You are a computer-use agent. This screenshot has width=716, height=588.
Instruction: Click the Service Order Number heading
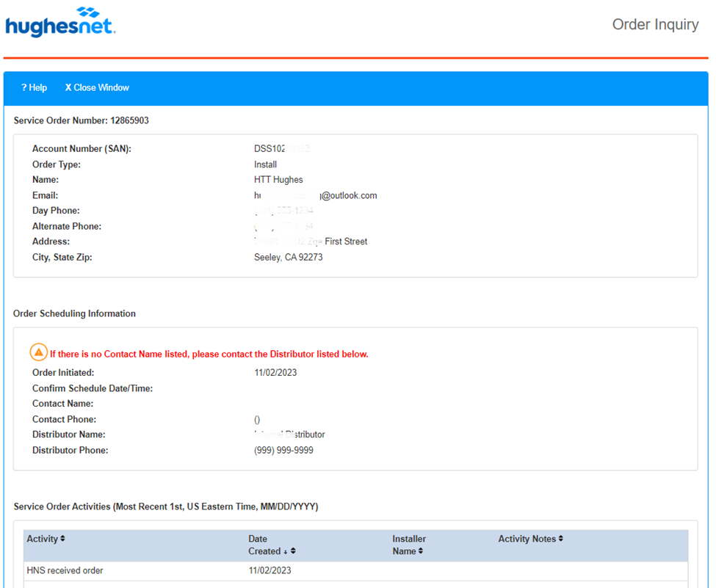click(81, 120)
